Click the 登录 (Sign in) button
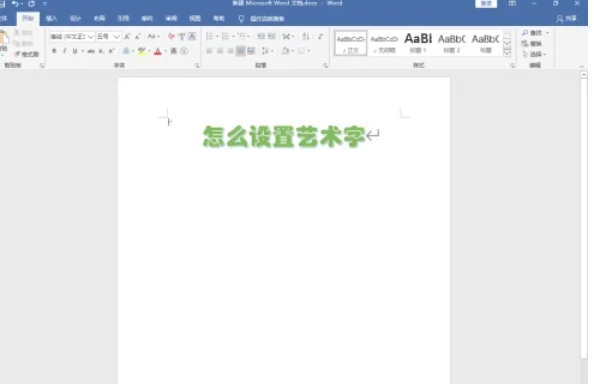 (486, 4)
